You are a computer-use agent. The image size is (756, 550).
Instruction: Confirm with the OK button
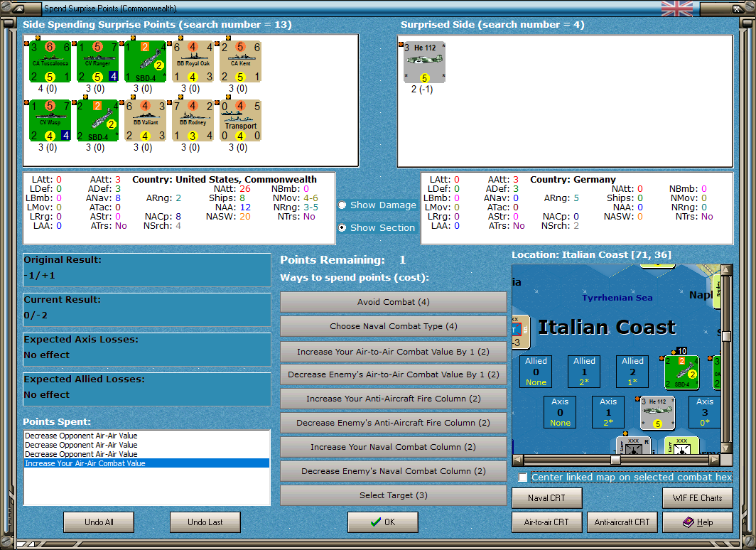point(383,522)
